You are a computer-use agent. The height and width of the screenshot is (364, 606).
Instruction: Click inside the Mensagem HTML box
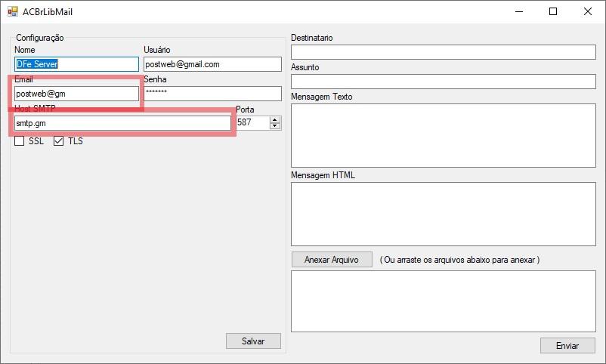[444, 214]
